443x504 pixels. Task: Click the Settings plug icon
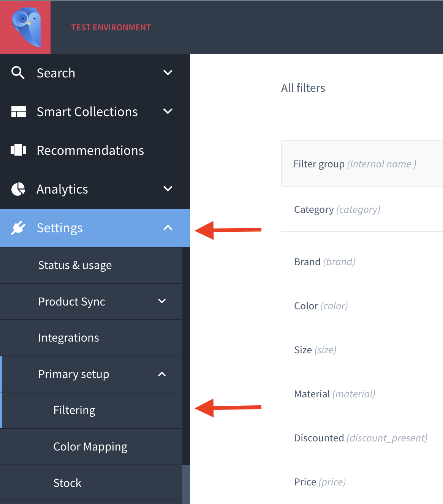point(18,228)
